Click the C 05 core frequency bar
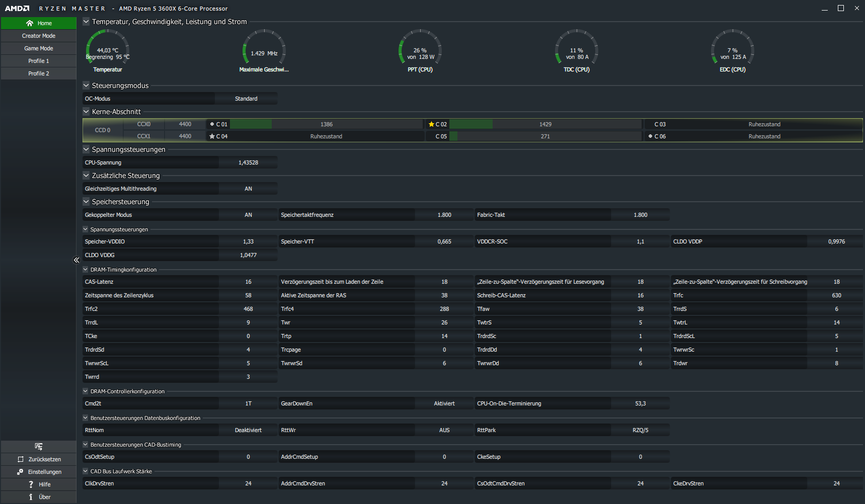 pyautogui.click(x=545, y=136)
